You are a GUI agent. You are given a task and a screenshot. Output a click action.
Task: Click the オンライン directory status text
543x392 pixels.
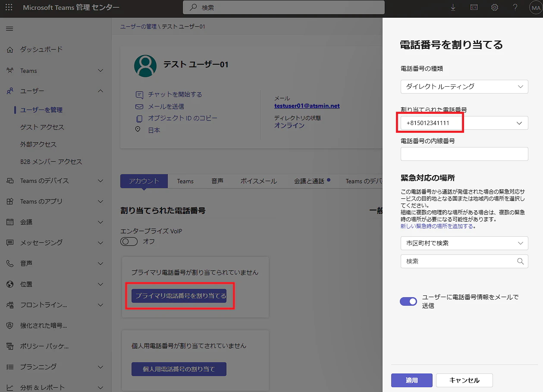pos(289,125)
